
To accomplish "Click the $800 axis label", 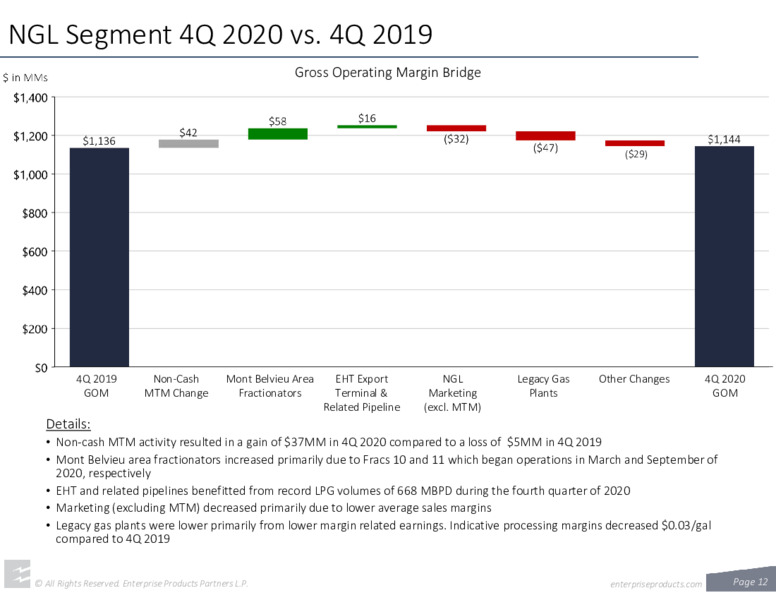I will (35, 213).
